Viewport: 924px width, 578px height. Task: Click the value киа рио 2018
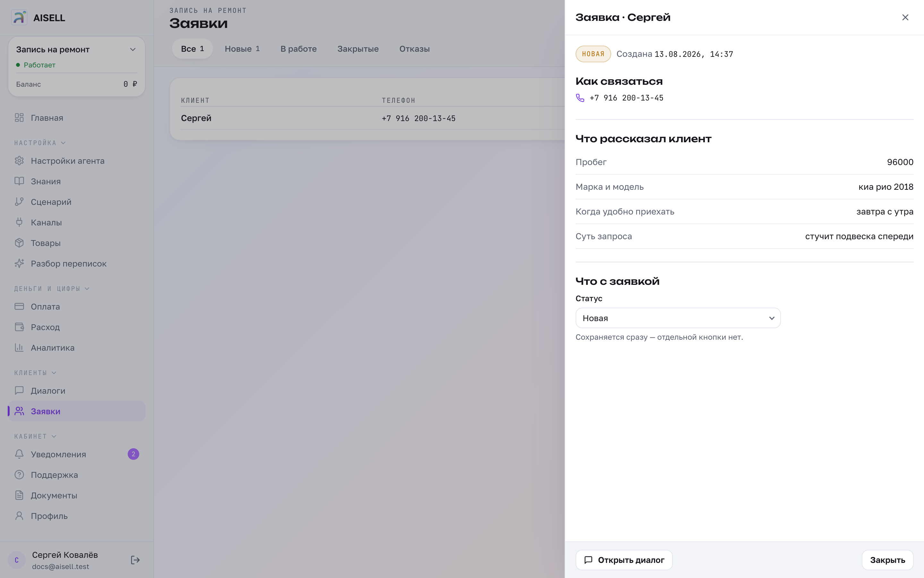pos(886,187)
